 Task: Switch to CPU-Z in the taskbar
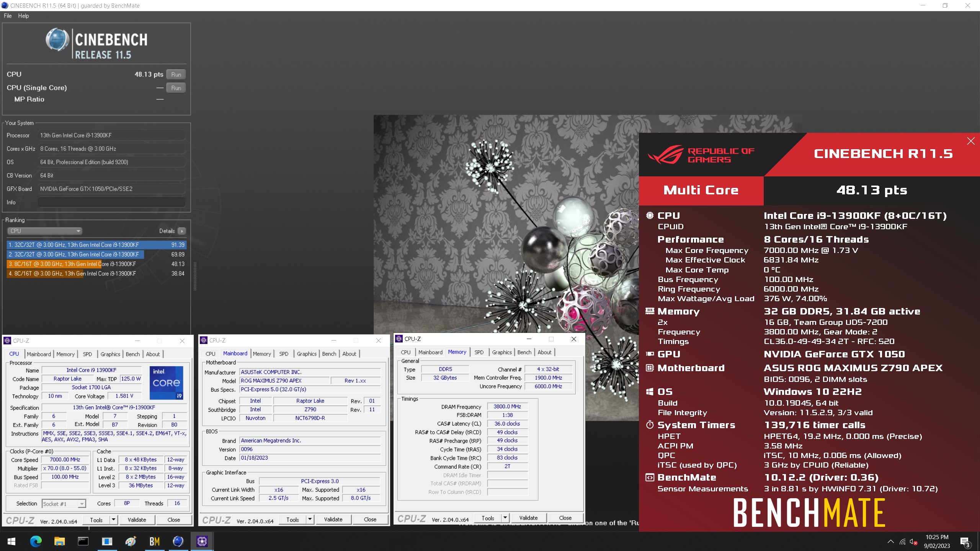pos(202,541)
